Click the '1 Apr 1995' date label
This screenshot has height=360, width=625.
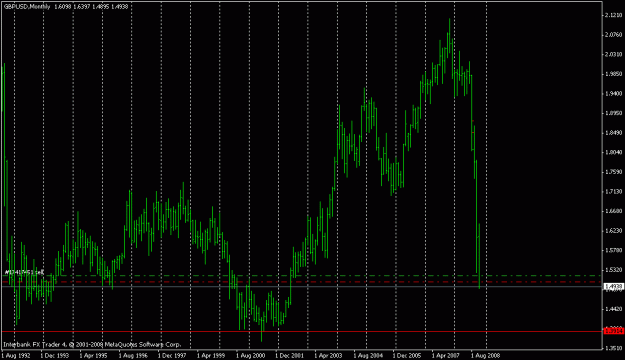pos(94,355)
